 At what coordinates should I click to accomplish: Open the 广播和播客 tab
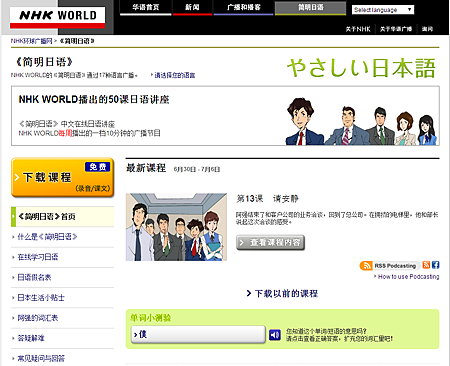(243, 8)
